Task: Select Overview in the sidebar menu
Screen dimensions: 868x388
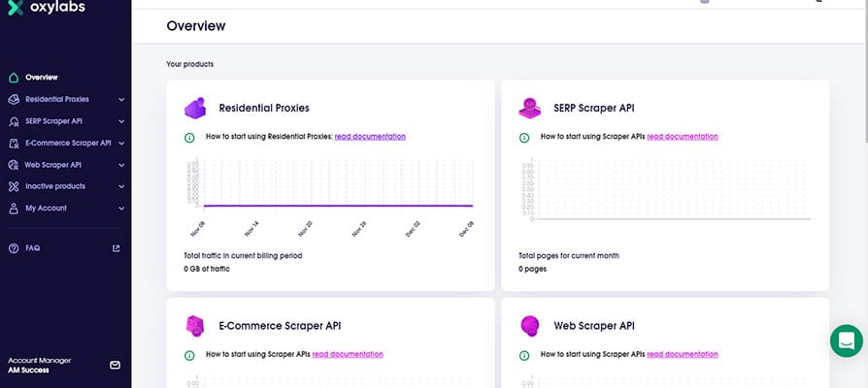Action: pos(42,77)
